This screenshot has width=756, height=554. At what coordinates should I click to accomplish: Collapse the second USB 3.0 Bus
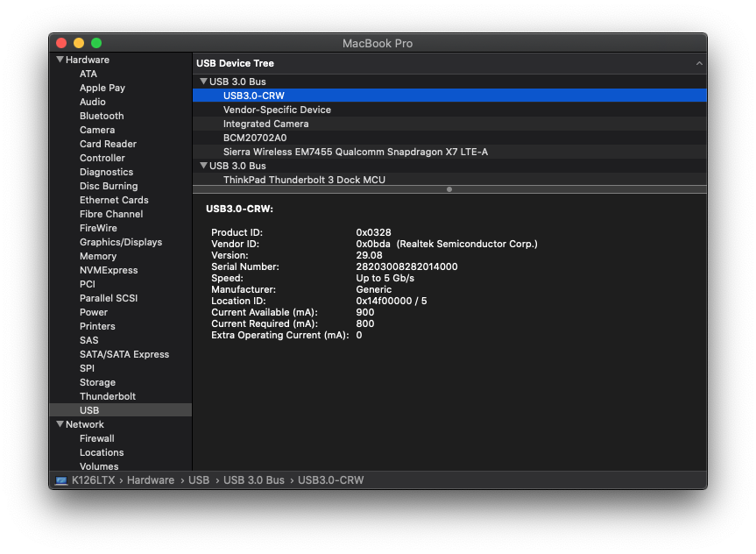[x=203, y=165]
